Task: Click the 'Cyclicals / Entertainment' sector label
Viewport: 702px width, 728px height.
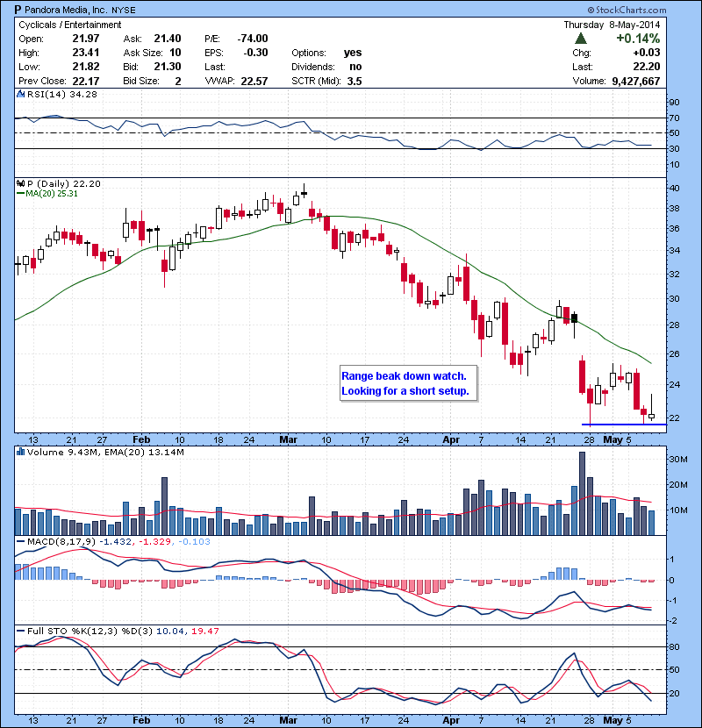Action: coord(69,25)
